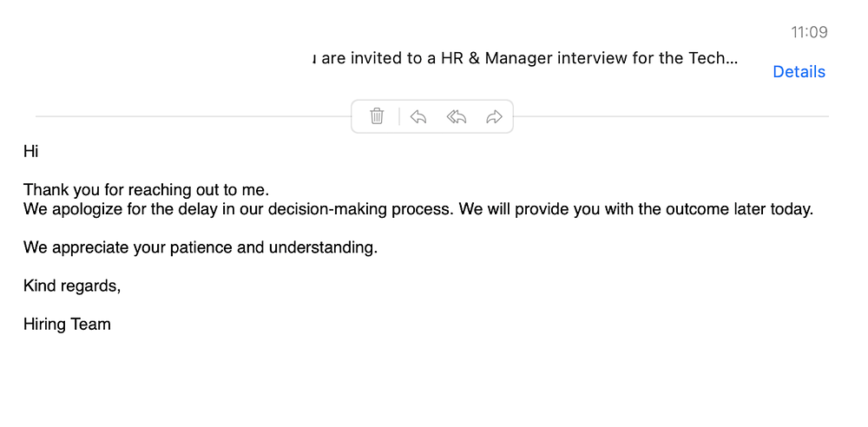Click the 11:09 timestamp
This screenshot has height=427, width=868.
pos(809,32)
